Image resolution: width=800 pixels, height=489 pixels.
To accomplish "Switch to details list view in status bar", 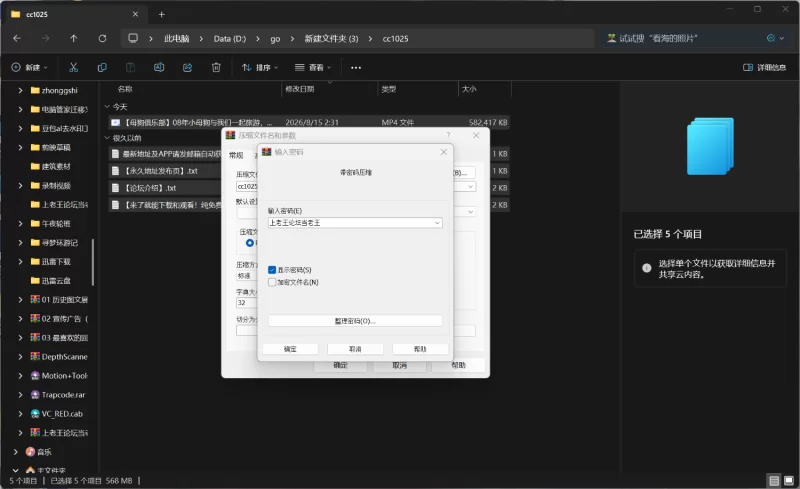I will 774,480.
